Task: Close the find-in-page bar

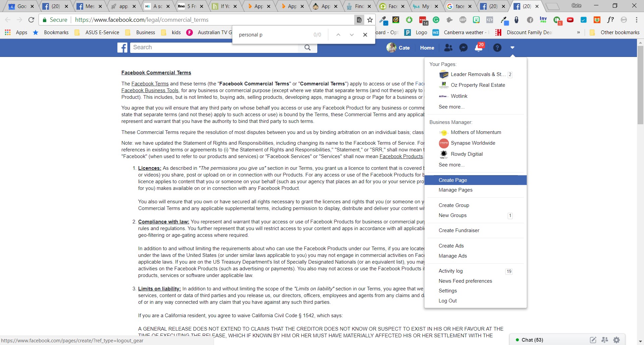Action: click(365, 34)
